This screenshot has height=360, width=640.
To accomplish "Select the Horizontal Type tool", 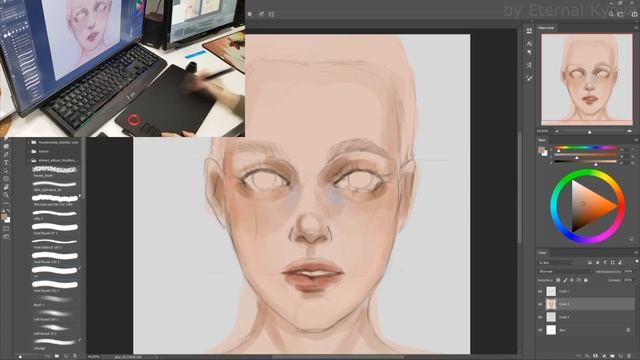I will point(6,162).
